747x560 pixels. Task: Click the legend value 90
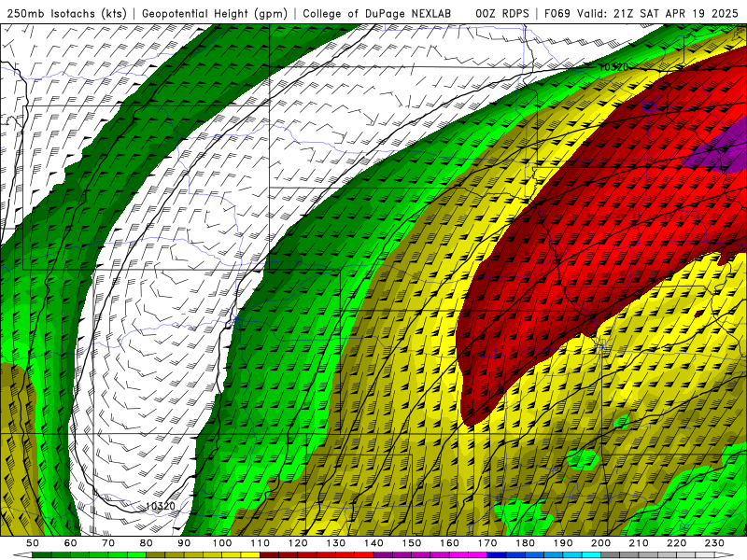click(184, 543)
